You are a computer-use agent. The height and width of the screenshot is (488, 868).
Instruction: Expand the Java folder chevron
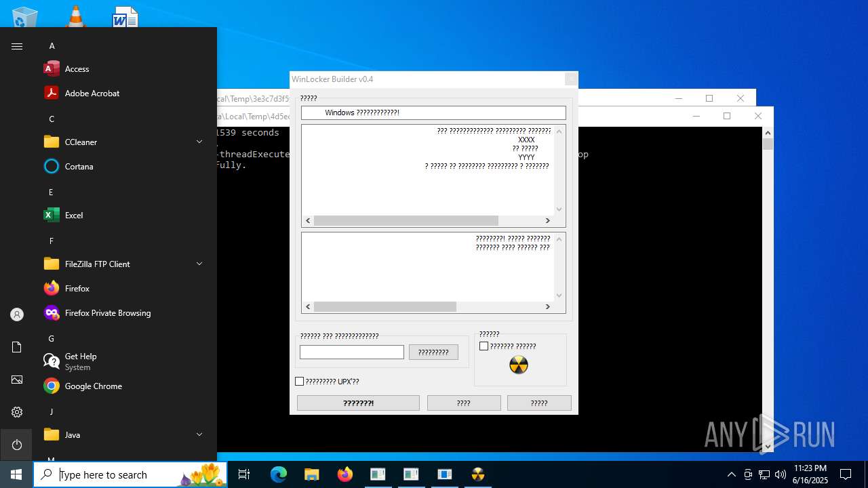point(199,434)
